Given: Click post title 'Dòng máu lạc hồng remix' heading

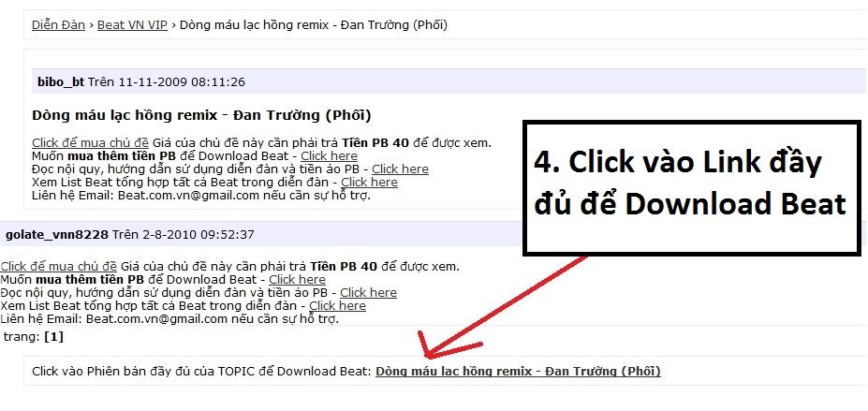Looking at the screenshot, I should coord(201,115).
